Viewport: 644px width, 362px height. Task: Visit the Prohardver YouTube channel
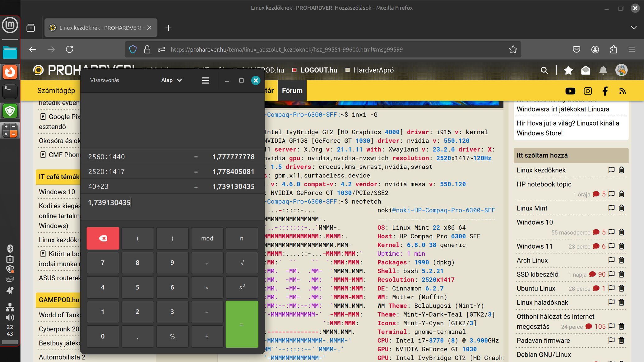[x=570, y=91]
